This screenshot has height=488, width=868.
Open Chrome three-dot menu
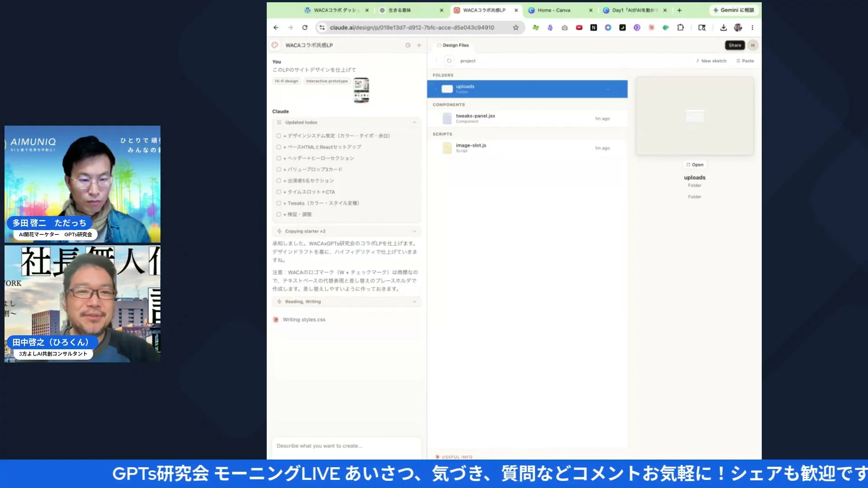coord(752,28)
